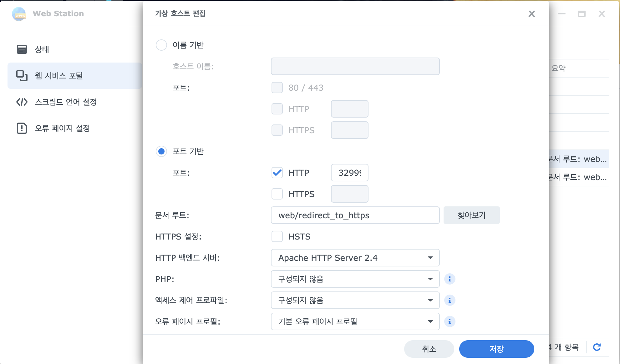Open the HTTP 백엔드 서버 dropdown
620x364 pixels.
pyautogui.click(x=355, y=258)
